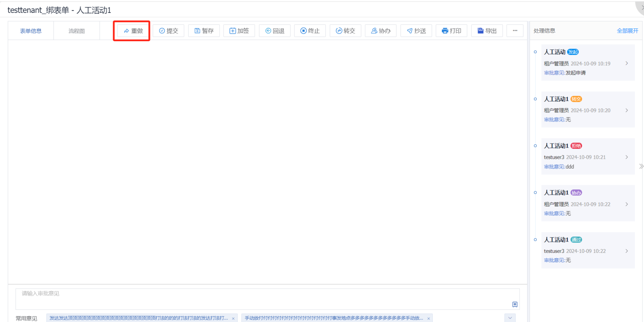
Task: Click the 重做 (redo) toolbar button
Action: coord(133,31)
